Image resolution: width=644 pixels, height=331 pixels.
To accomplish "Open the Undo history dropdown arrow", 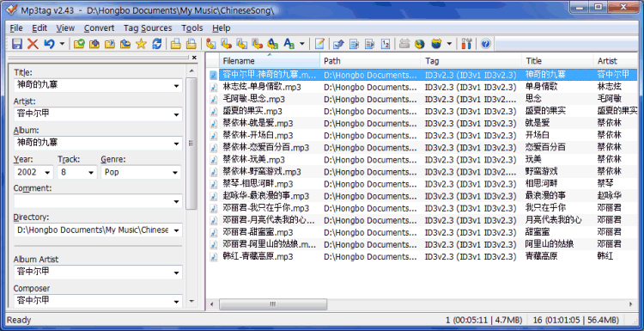I will click(x=62, y=44).
